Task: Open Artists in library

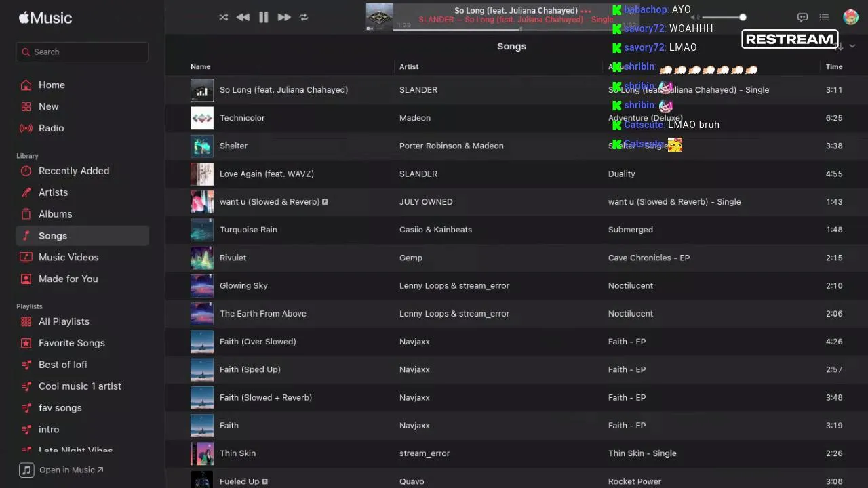Action: [x=82, y=192]
